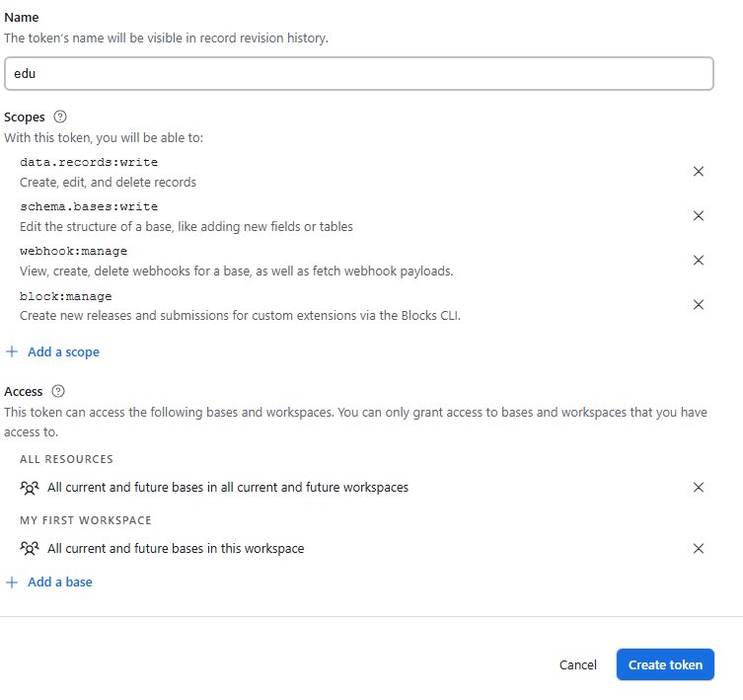This screenshot has width=743, height=700.
Task: Cancel the token creation
Action: [577, 664]
